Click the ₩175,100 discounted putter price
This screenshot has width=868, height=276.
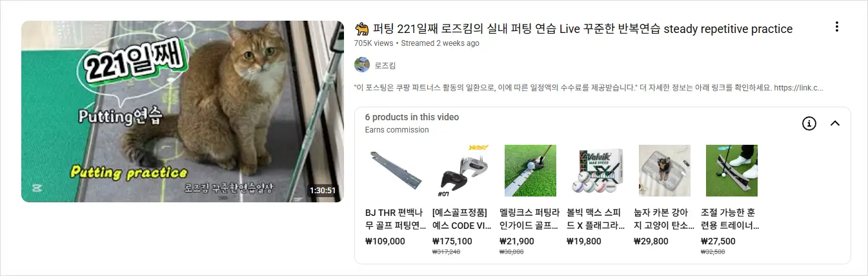click(x=452, y=241)
